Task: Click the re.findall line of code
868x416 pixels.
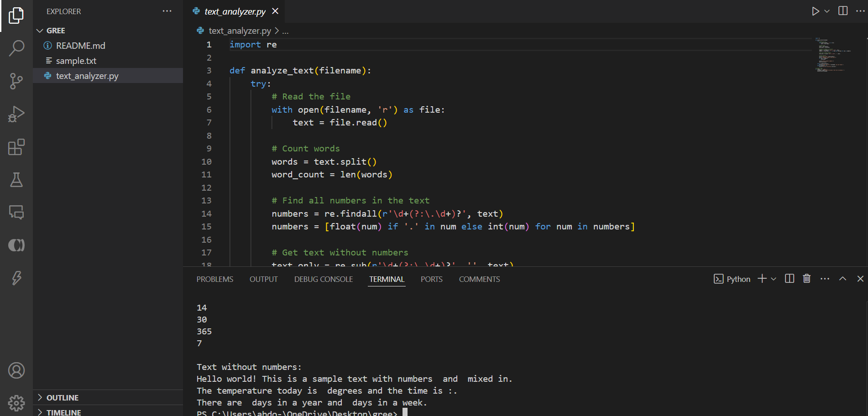Action: click(387, 213)
